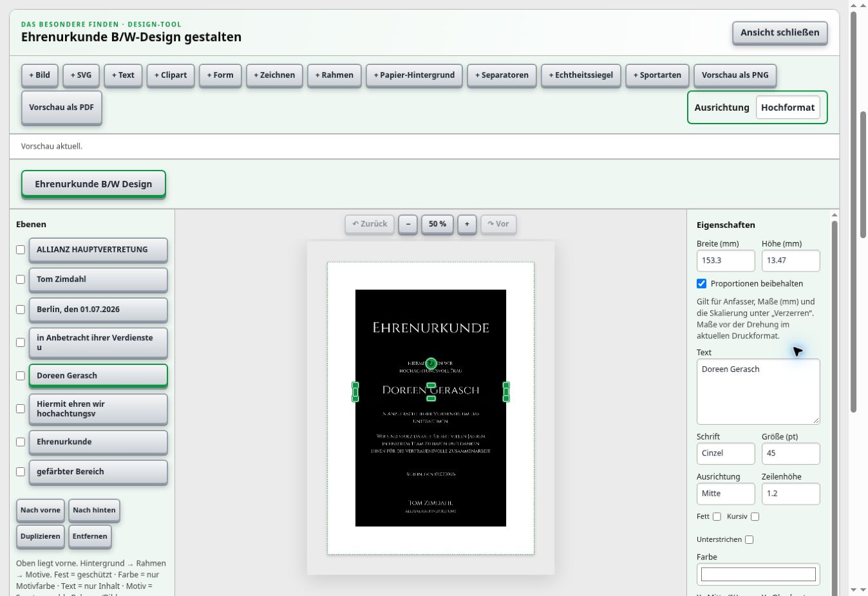Open the + Sportarten picker
The width and height of the screenshot is (868, 596).
(x=657, y=75)
